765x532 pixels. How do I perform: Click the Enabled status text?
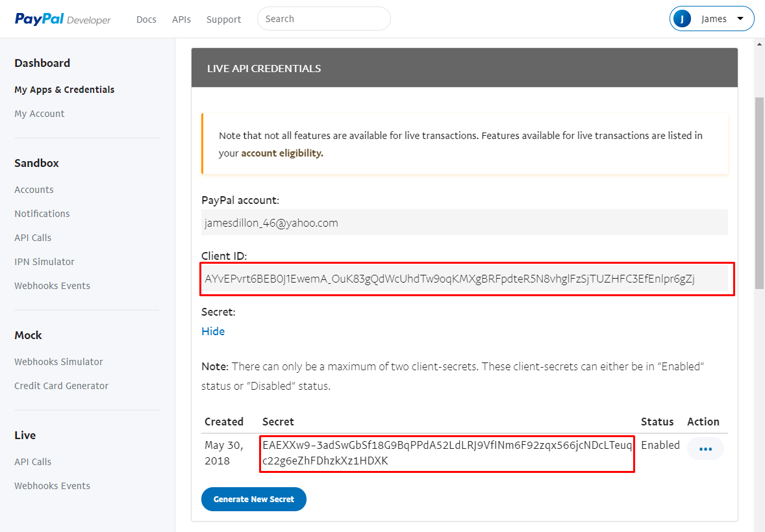pos(660,445)
